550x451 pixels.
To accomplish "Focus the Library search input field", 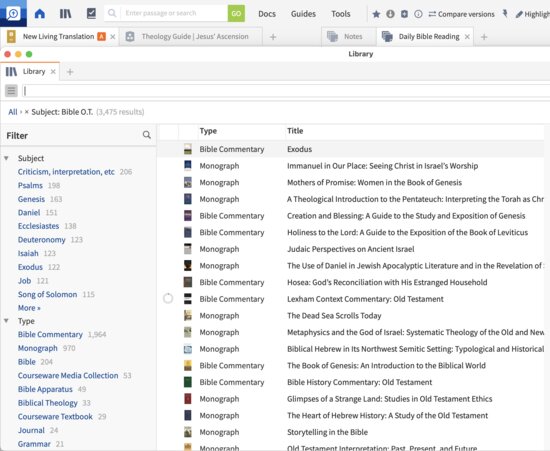I will [x=286, y=91].
